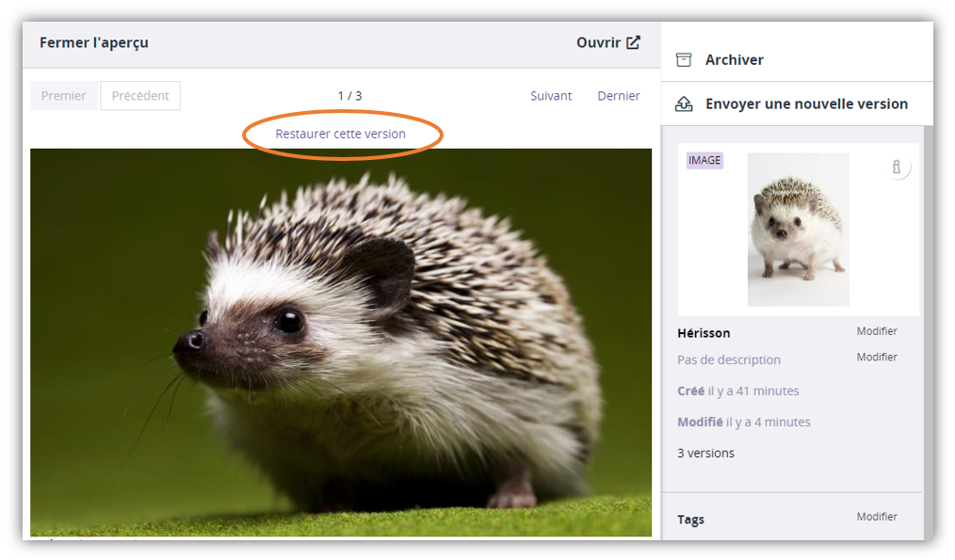Click the upload icon for new version
955x560 pixels.
coord(684,104)
